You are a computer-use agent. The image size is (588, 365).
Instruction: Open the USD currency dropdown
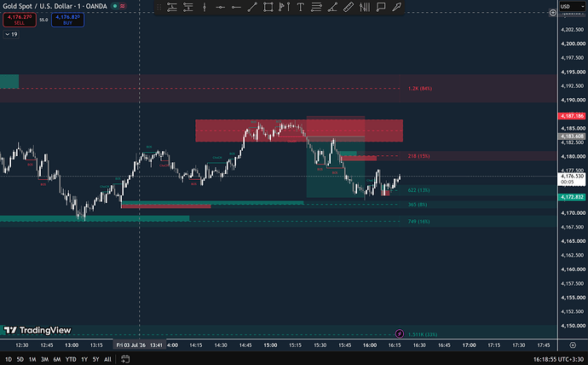(573, 6)
